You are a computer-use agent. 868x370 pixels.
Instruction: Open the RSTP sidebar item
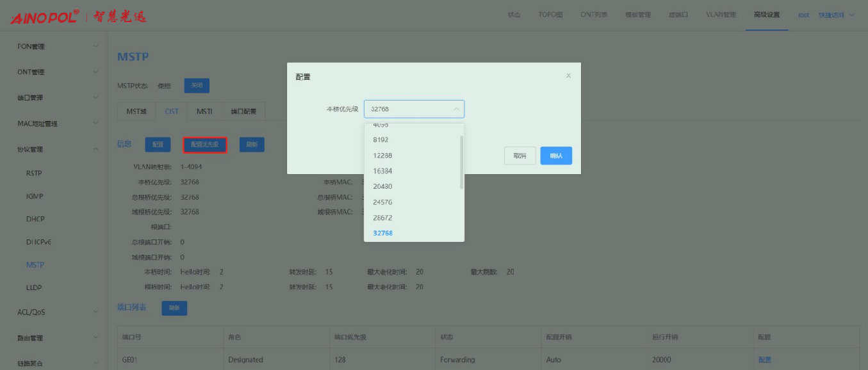tap(35, 173)
